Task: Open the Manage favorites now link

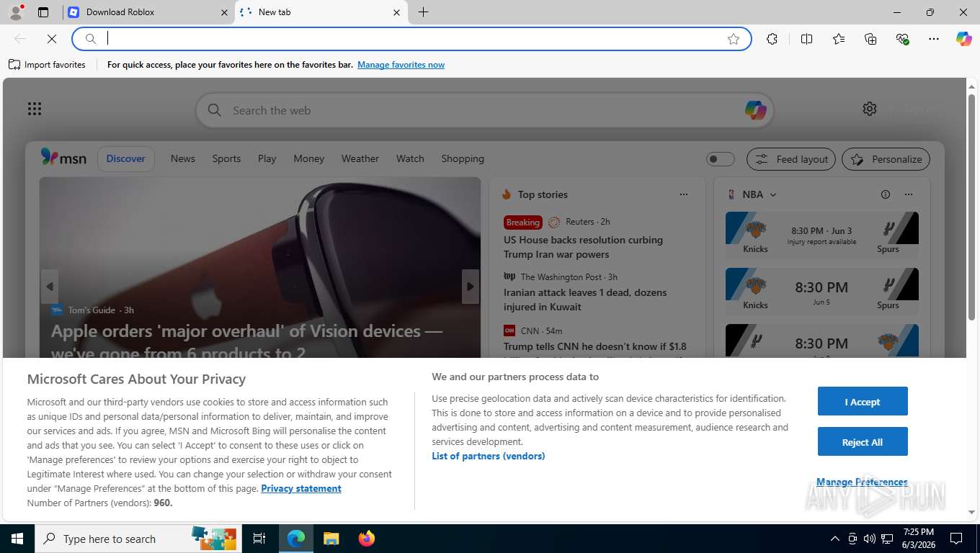Action: (x=401, y=65)
